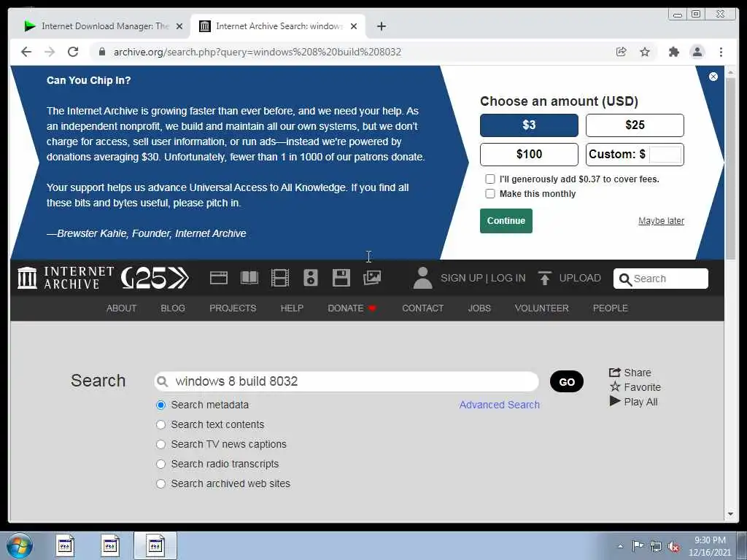The image size is (747, 560).
Task: Select Search radio transcripts option
Action: (x=161, y=464)
